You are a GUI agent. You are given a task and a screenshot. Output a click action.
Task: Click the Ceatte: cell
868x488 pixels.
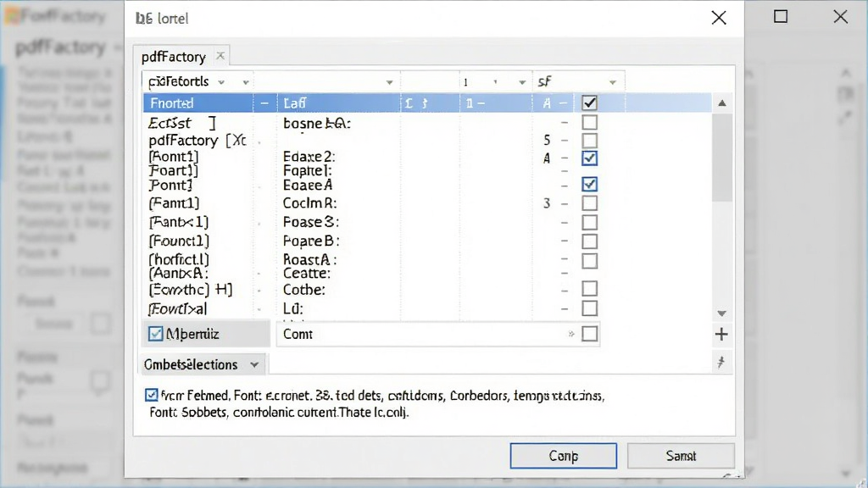pyautogui.click(x=306, y=274)
